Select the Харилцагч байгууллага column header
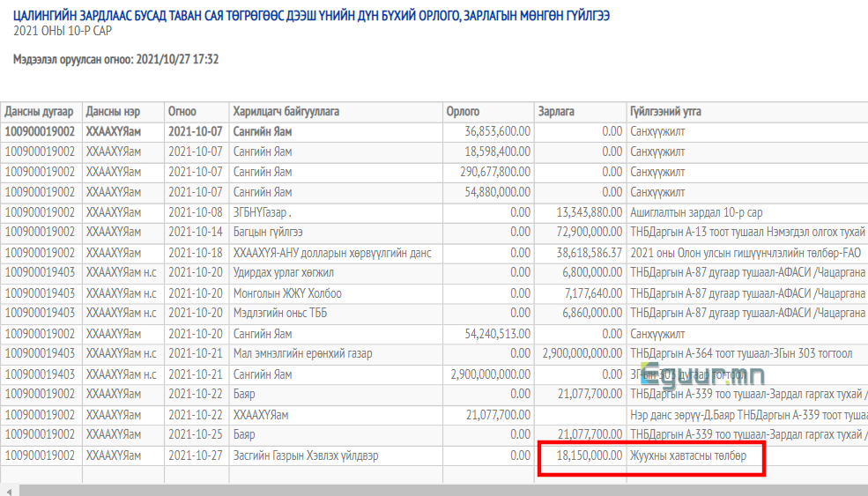Image resolution: width=868 pixels, height=496 pixels. click(x=286, y=112)
